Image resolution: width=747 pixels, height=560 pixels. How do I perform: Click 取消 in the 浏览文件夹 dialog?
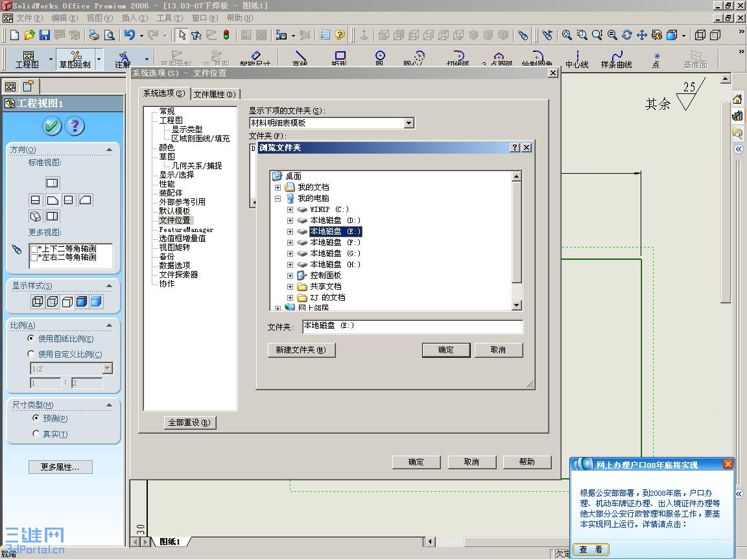pos(498,350)
